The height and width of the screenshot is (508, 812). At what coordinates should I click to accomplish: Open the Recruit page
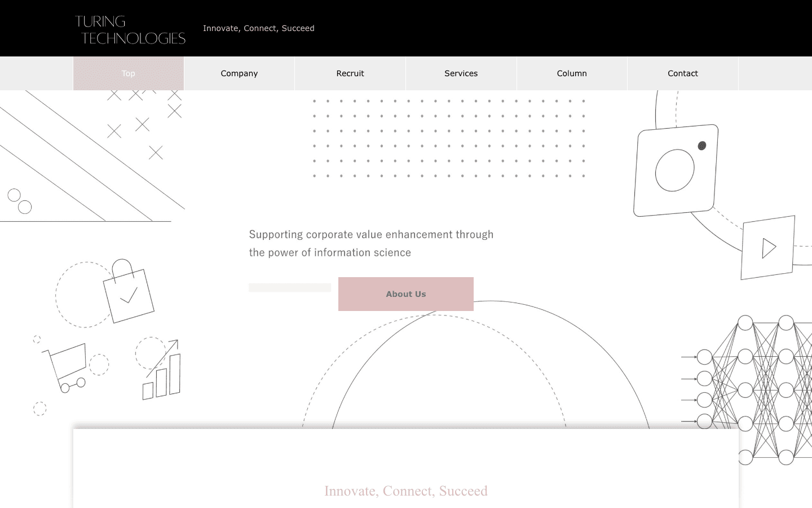350,73
